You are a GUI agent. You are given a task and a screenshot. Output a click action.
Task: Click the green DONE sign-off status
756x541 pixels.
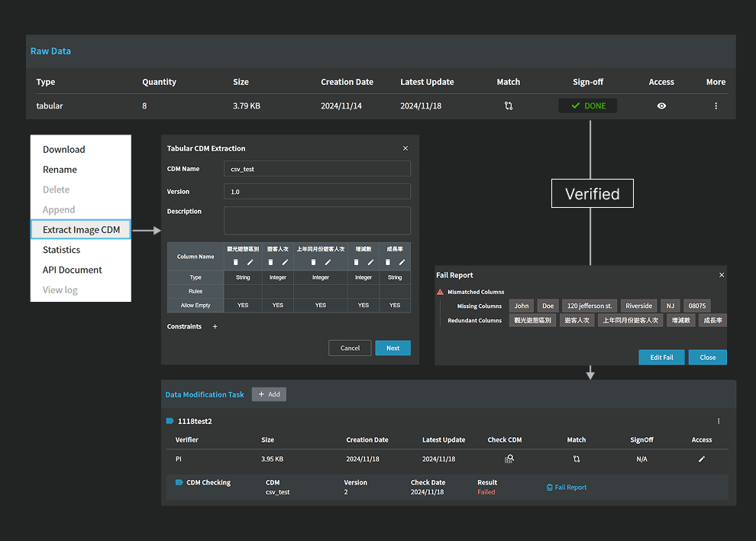(x=587, y=106)
